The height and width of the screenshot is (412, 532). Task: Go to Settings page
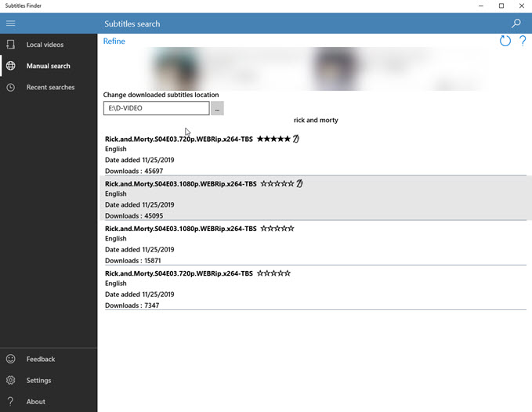pyautogui.click(x=49, y=380)
